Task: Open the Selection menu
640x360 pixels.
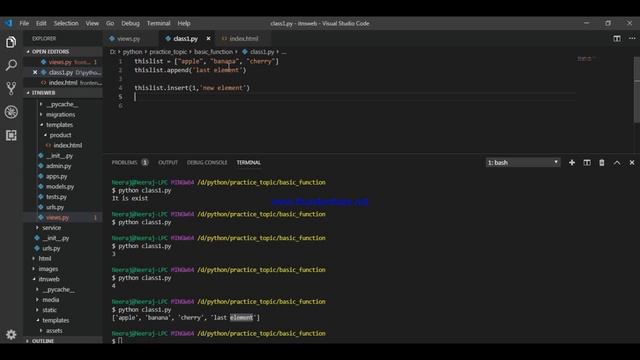Action: pos(66,23)
